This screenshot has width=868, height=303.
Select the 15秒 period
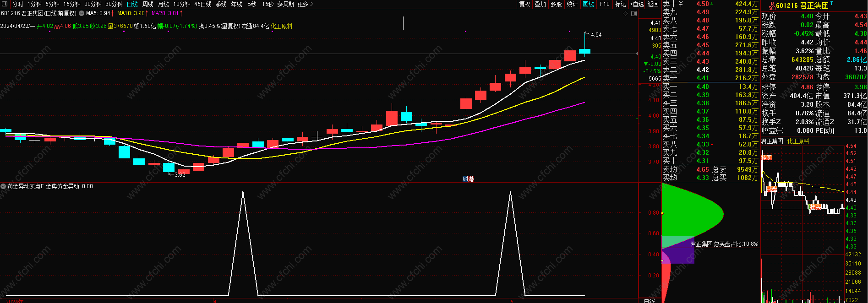coord(267,4)
